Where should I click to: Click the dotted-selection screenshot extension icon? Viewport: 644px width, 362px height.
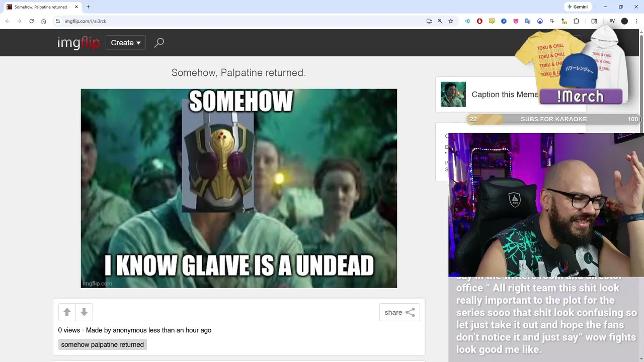pyautogui.click(x=552, y=21)
